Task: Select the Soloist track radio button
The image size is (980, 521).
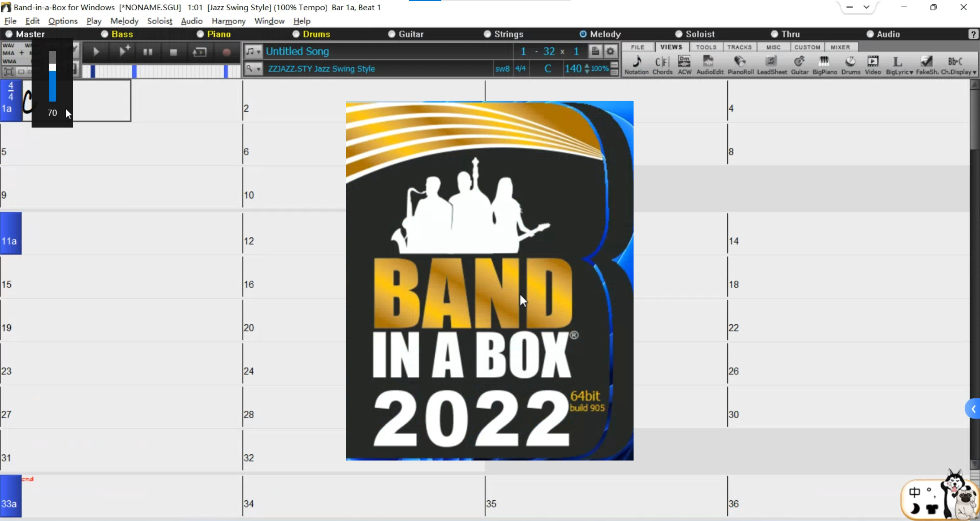Action: tap(678, 34)
